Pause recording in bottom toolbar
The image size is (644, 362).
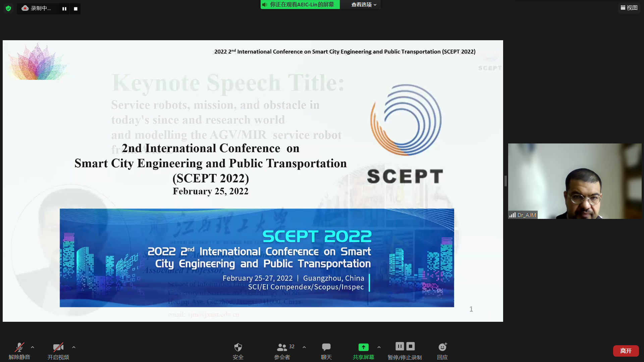pyautogui.click(x=400, y=346)
